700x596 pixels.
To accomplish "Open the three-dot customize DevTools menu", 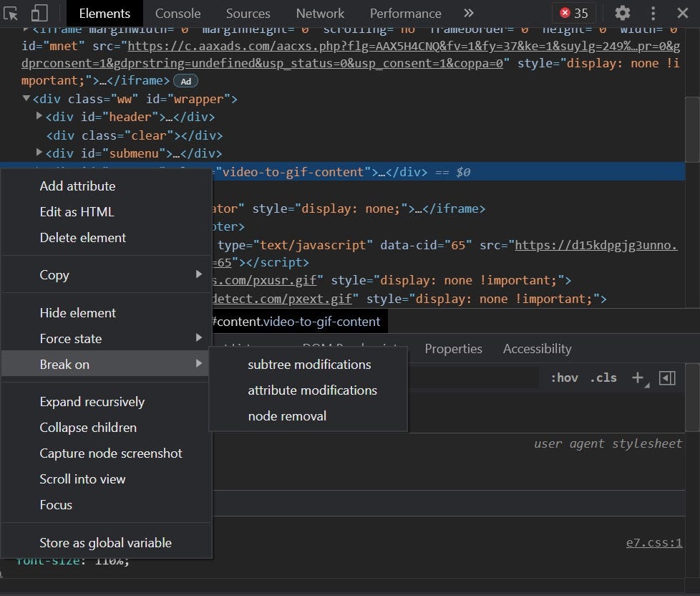I will point(653,14).
